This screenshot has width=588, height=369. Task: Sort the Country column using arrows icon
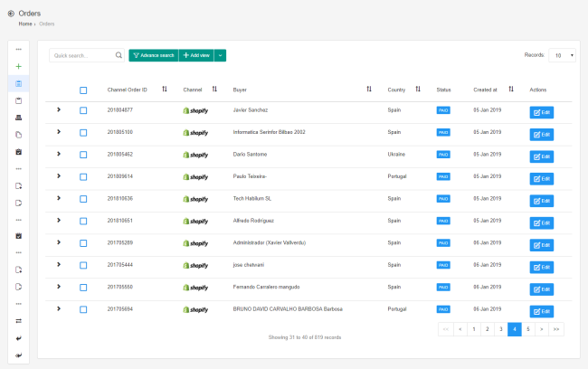pyautogui.click(x=418, y=90)
